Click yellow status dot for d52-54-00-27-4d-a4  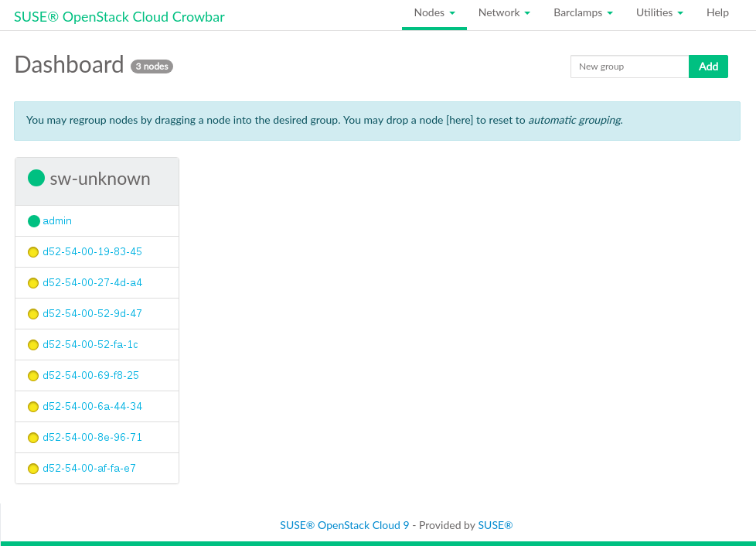point(33,283)
